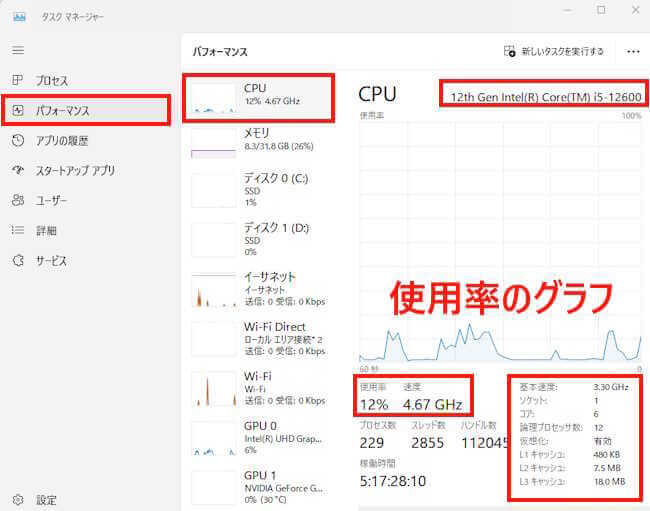Select ディスク 1 (D:) entry

[258, 240]
